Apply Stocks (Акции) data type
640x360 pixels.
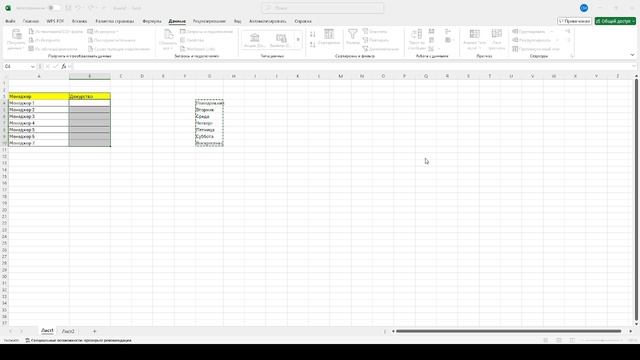[255, 40]
